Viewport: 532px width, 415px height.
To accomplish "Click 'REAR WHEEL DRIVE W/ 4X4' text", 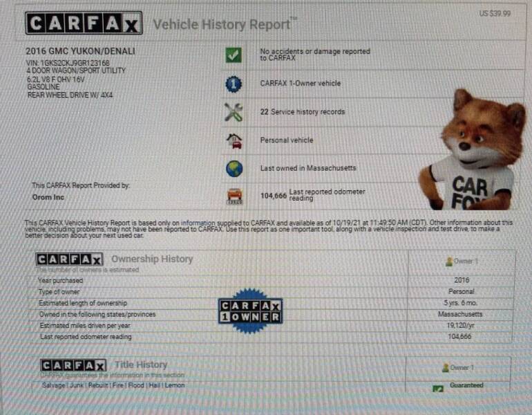I will pos(70,95).
